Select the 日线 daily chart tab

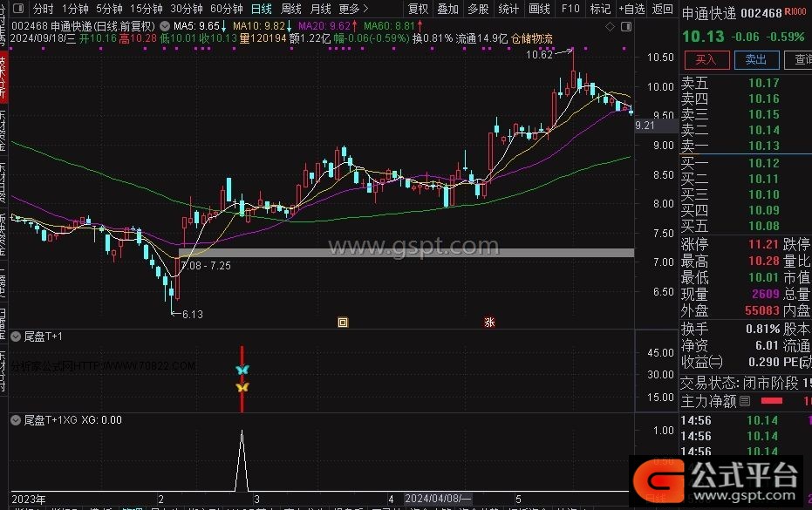click(262, 9)
